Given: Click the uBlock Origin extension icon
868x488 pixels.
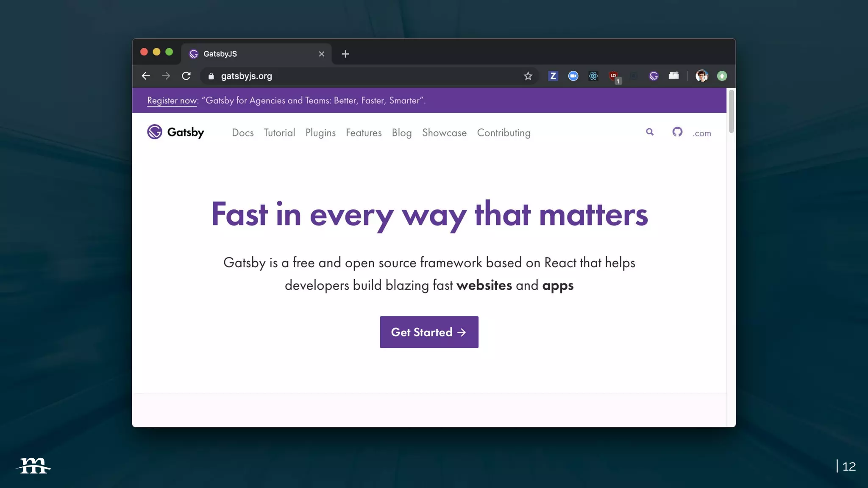Looking at the screenshot, I should pyautogui.click(x=613, y=76).
